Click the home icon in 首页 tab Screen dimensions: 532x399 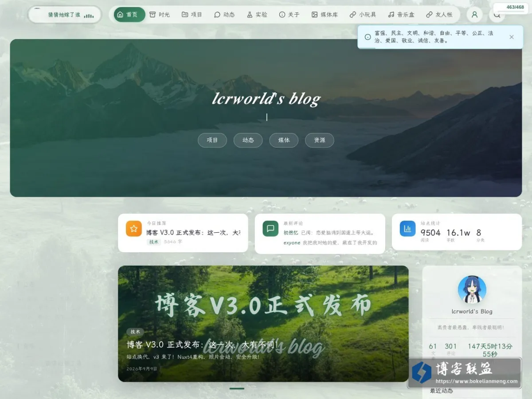click(x=120, y=15)
